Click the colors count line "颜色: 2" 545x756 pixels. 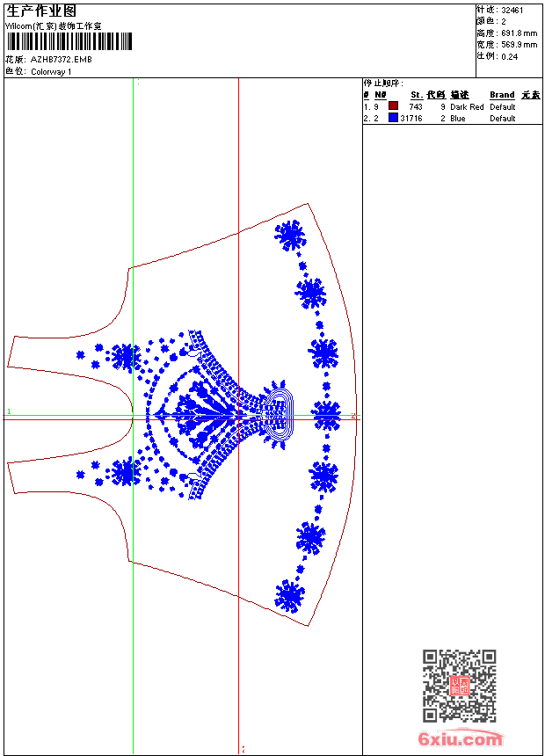[491, 22]
